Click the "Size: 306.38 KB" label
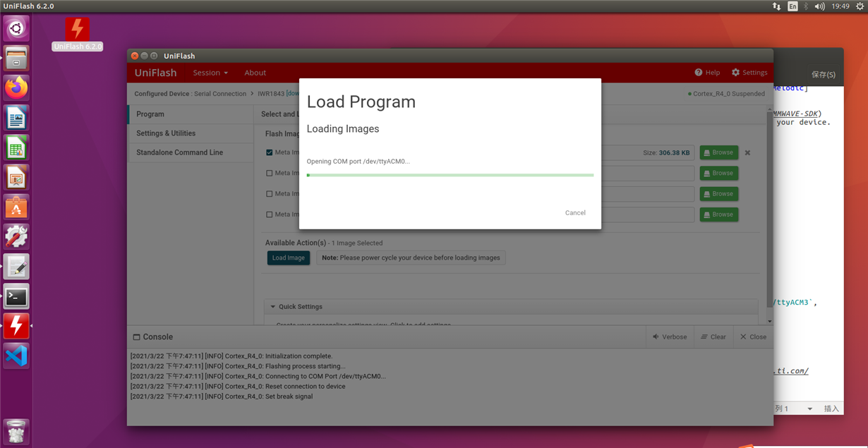Image resolution: width=868 pixels, height=448 pixels. pos(666,152)
